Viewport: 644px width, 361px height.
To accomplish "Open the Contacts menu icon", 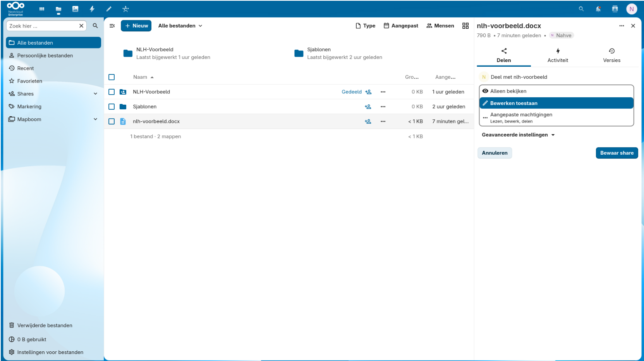I will click(x=615, y=9).
